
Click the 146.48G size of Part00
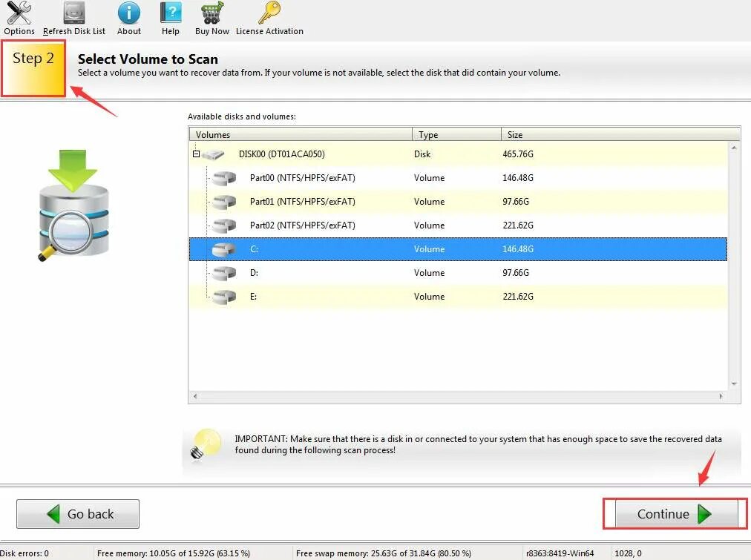(x=518, y=178)
